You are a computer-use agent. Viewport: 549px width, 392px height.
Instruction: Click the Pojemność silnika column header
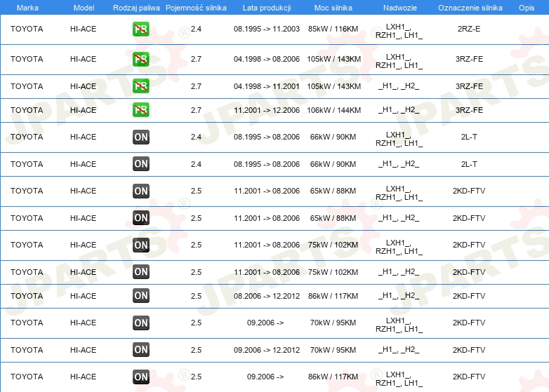click(x=196, y=8)
